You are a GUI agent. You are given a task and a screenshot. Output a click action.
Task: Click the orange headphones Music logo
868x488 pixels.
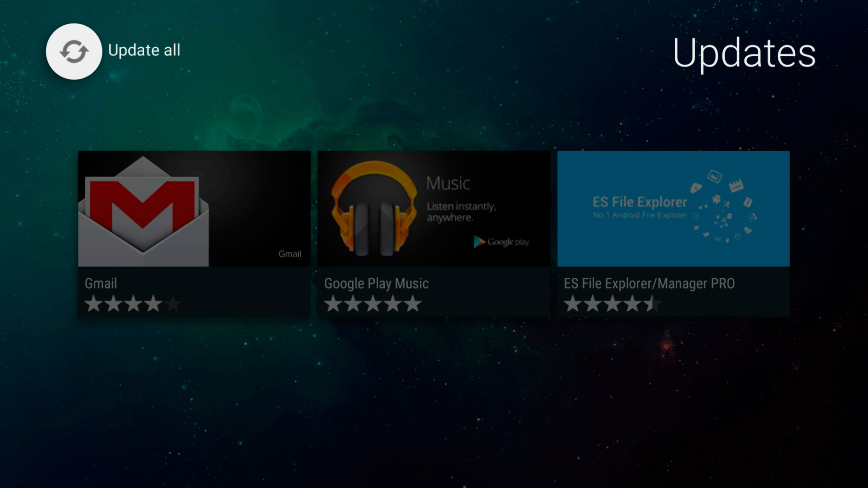pos(374,209)
